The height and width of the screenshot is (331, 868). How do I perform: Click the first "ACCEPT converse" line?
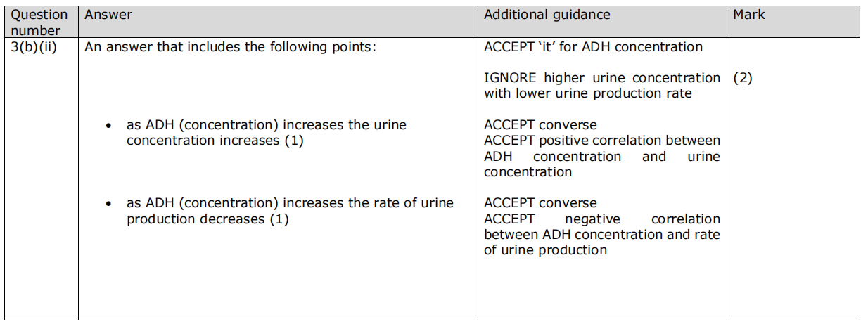[540, 125]
